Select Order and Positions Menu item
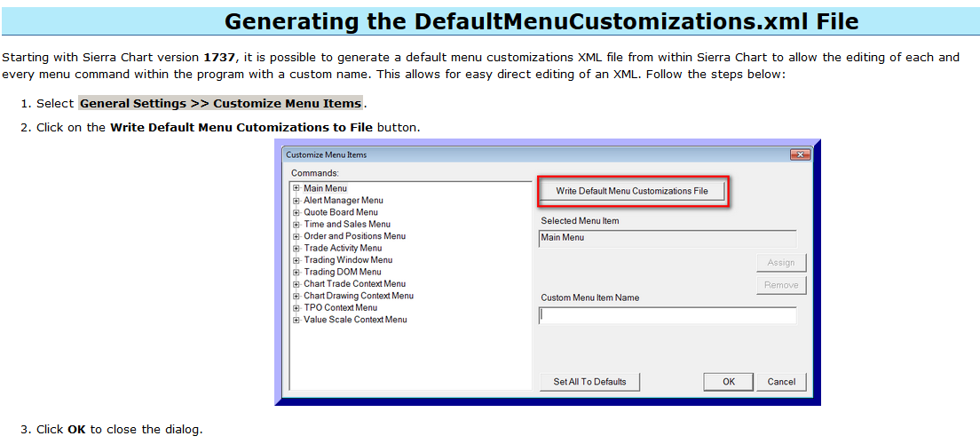980x444 pixels. click(354, 235)
